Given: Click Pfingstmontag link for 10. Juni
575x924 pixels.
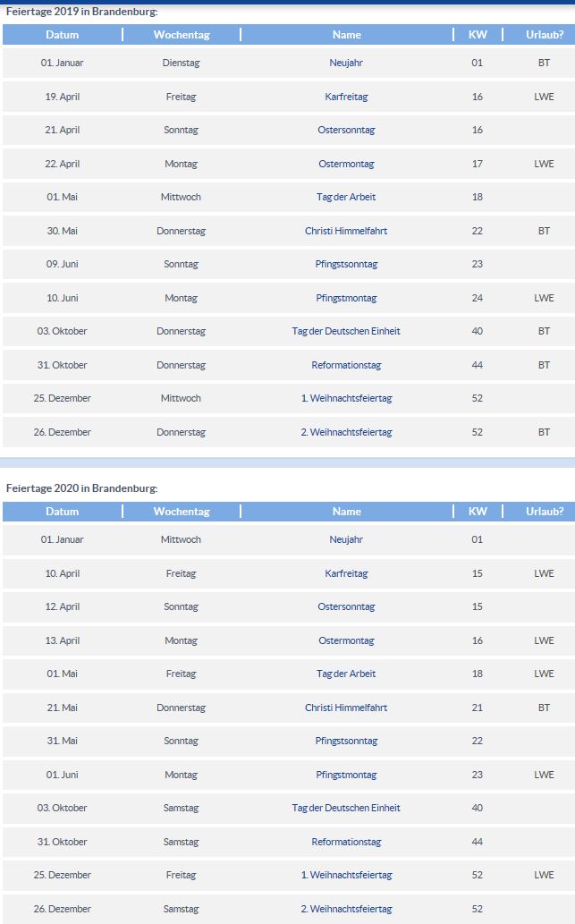Looking at the screenshot, I should (x=346, y=298).
